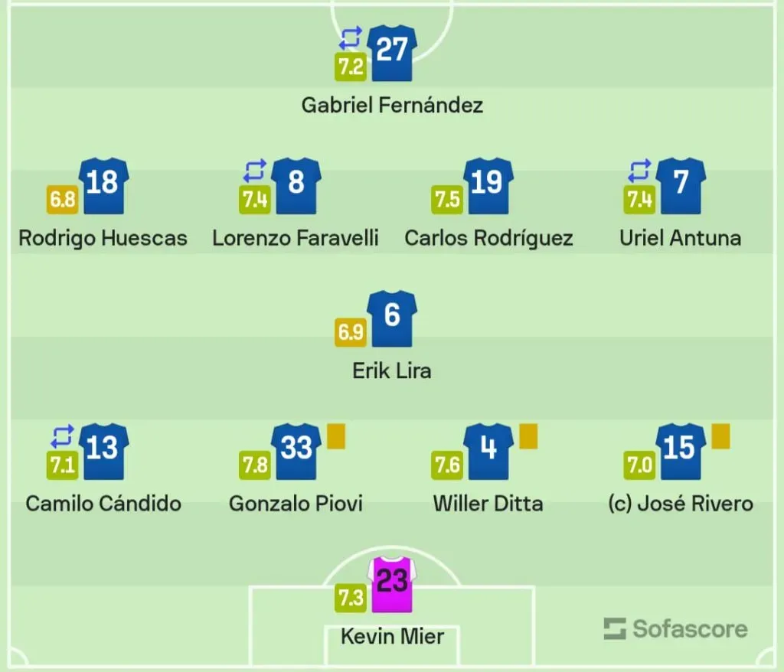Select Erik Lira's number 6 shirt icon
784x672 pixels.
[x=391, y=319]
